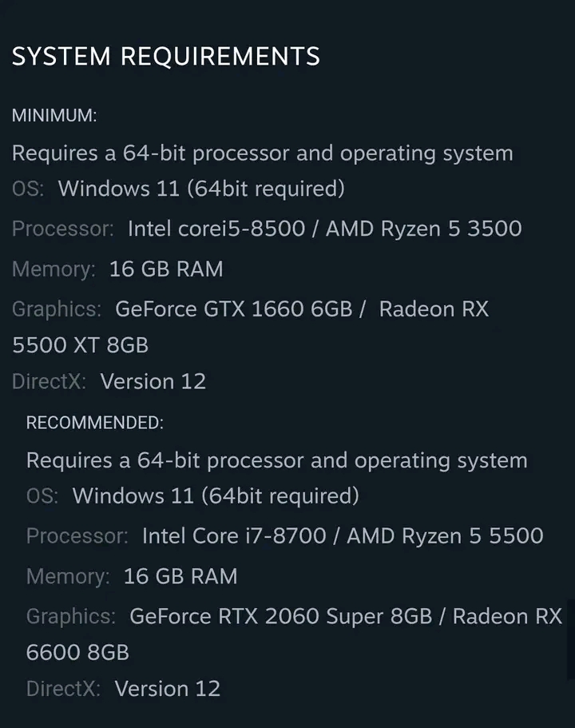The width and height of the screenshot is (575, 728).
Task: Click the Processor label in the RECOMMENDED section
Action: (77, 536)
